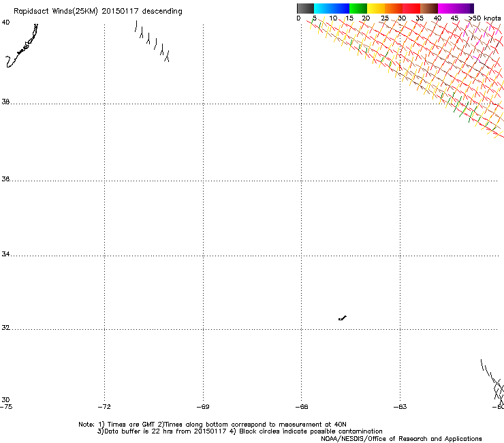
Task: Click the longitude label -63
Action: (400, 407)
